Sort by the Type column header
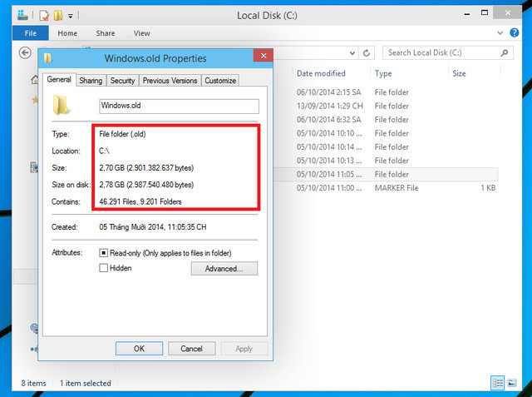The image size is (532, 397). [x=383, y=73]
